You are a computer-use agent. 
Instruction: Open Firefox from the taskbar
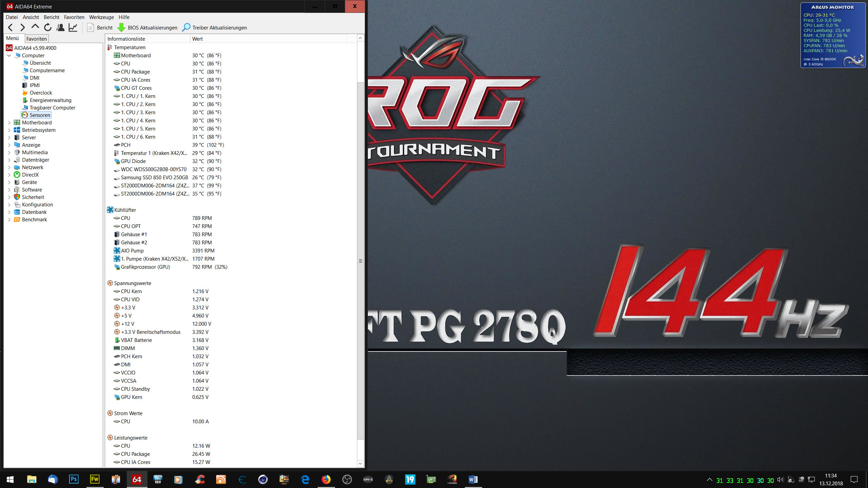coord(326,480)
